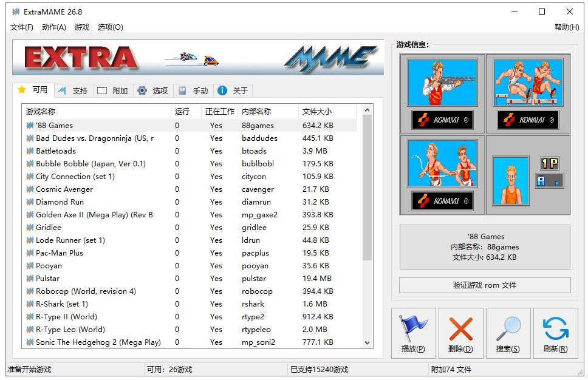Click the red X Delete button
The height and width of the screenshot is (380, 588).
[x=460, y=333]
